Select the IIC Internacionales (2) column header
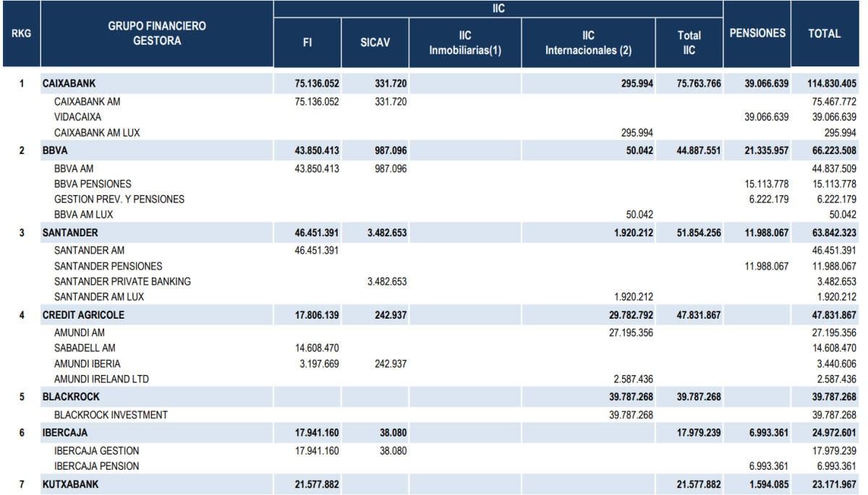 pos(588,42)
